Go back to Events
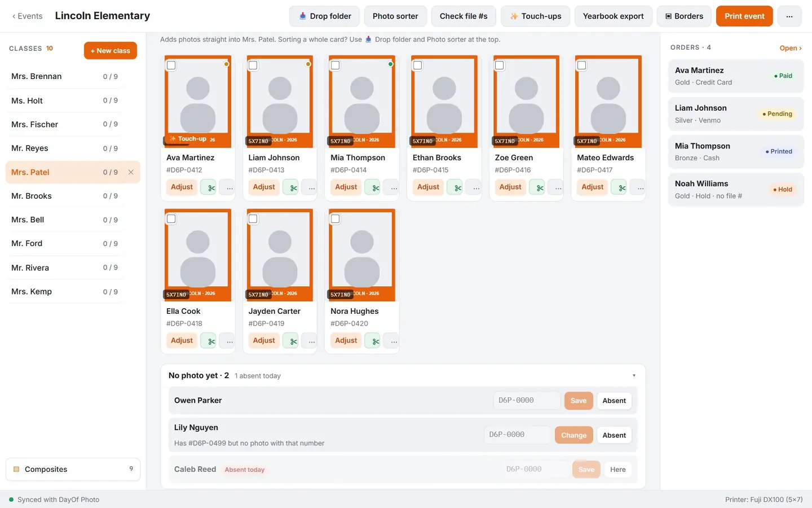This screenshot has height=508, width=812. (28, 16)
